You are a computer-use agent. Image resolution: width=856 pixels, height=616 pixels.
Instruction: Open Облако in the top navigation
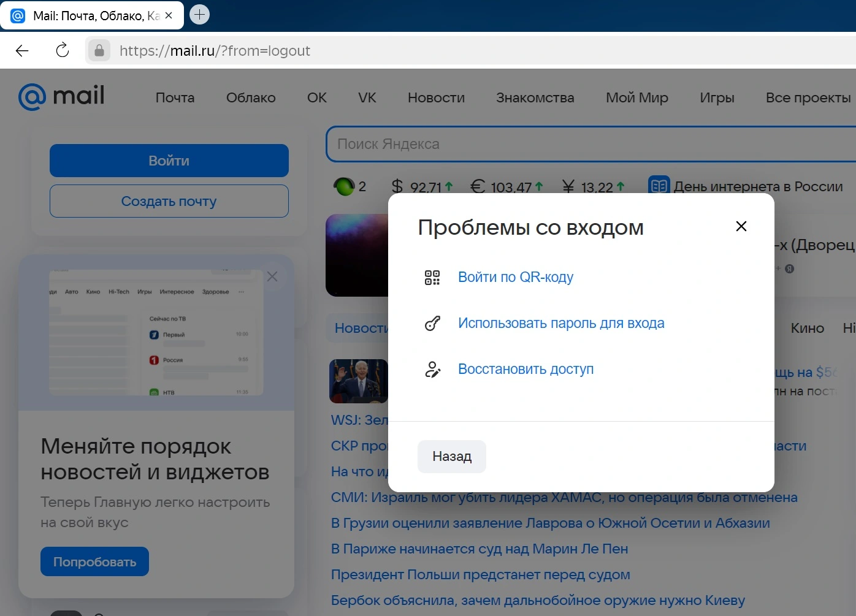(x=251, y=98)
